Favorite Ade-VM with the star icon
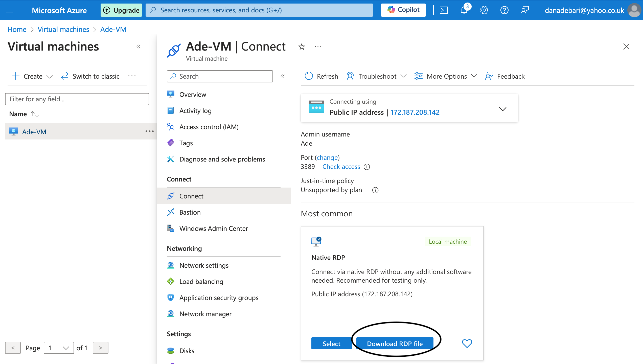The width and height of the screenshot is (643, 364). pyautogui.click(x=302, y=47)
